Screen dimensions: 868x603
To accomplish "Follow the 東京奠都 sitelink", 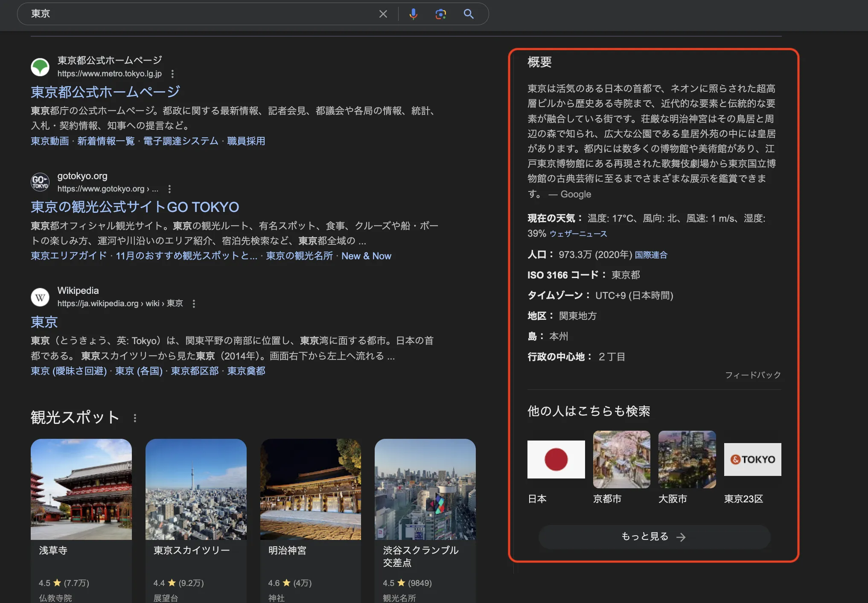I will point(246,371).
